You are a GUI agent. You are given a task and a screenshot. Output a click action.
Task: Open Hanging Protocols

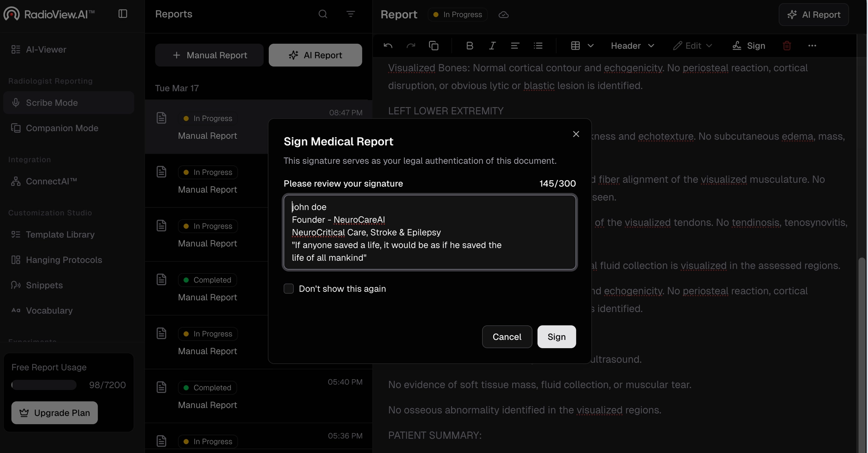[69, 260]
